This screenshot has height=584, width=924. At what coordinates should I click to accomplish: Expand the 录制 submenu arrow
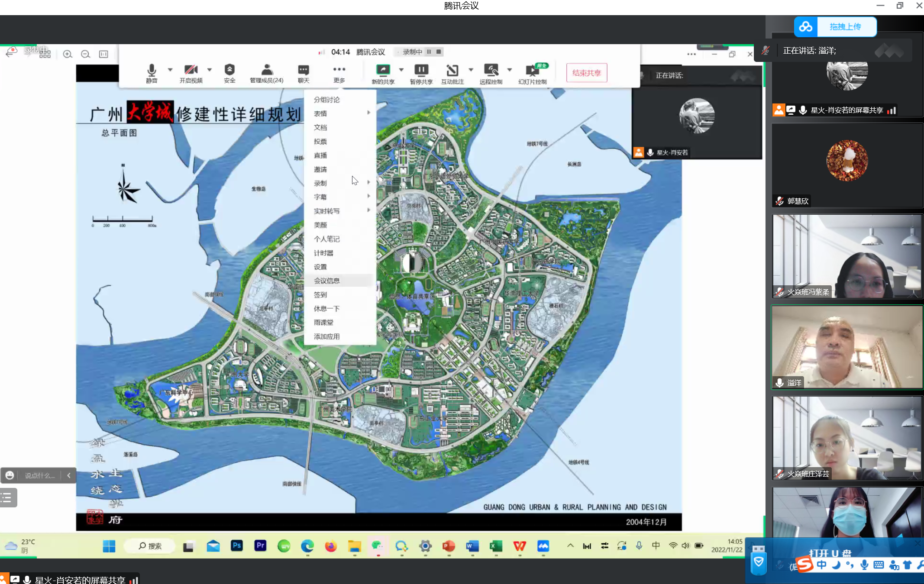pyautogui.click(x=368, y=182)
